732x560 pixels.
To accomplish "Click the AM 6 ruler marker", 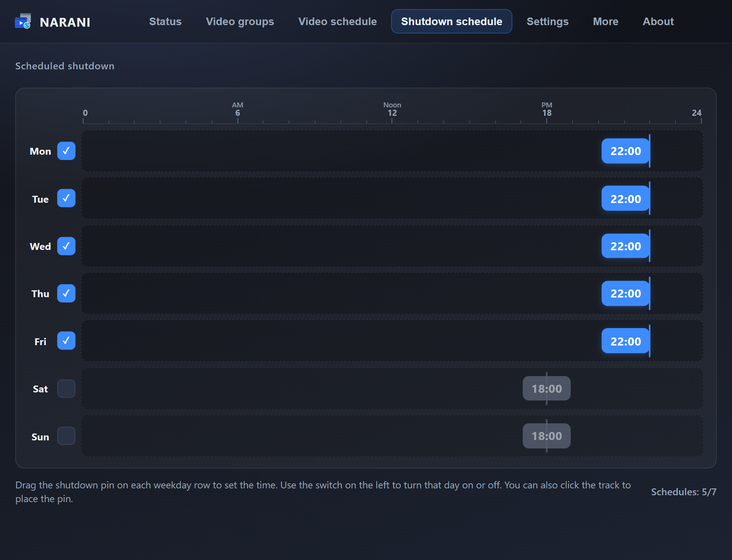I will pyautogui.click(x=238, y=109).
